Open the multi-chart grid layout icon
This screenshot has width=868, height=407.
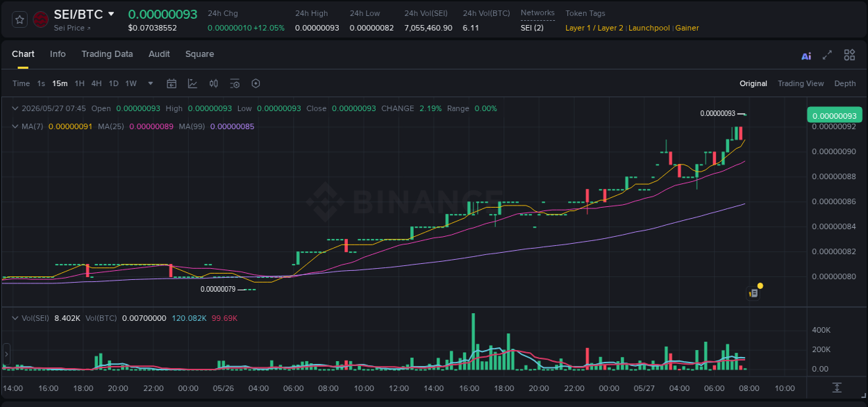click(849, 55)
